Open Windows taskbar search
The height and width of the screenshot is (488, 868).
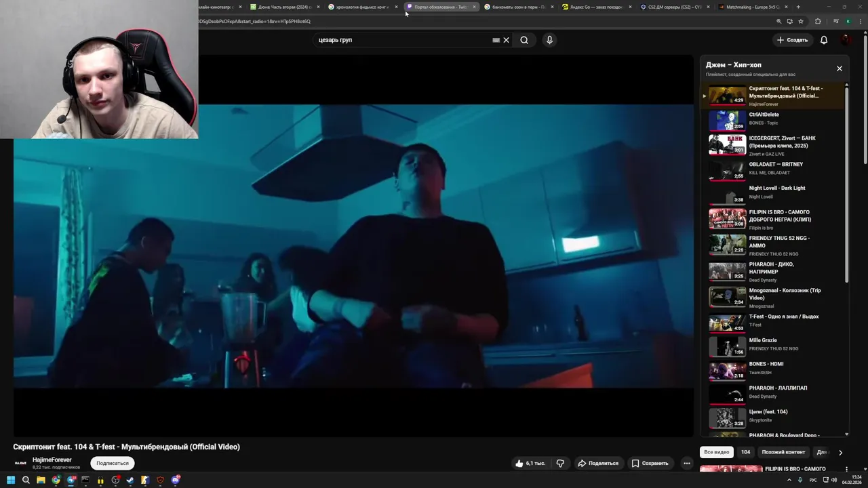pyautogui.click(x=26, y=480)
